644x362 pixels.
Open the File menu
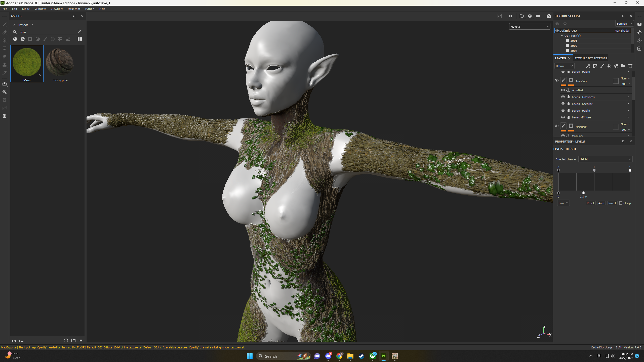(5, 9)
